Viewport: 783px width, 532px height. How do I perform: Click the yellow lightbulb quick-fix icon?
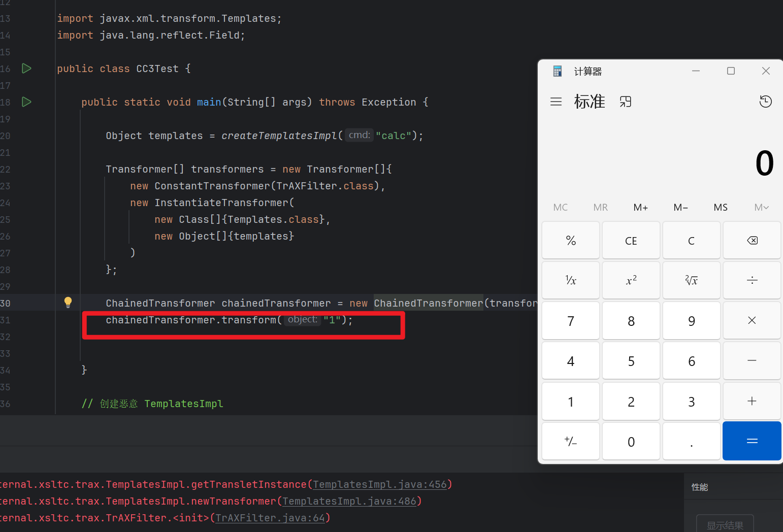(x=68, y=303)
